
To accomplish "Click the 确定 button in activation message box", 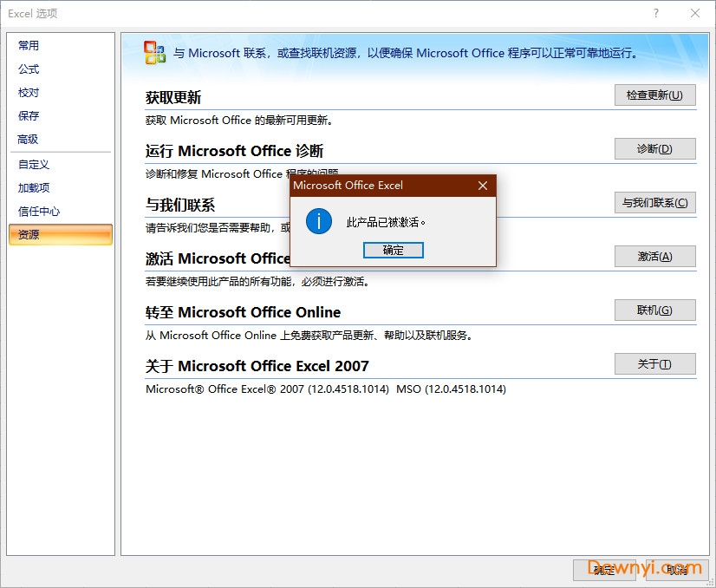I will click(394, 250).
